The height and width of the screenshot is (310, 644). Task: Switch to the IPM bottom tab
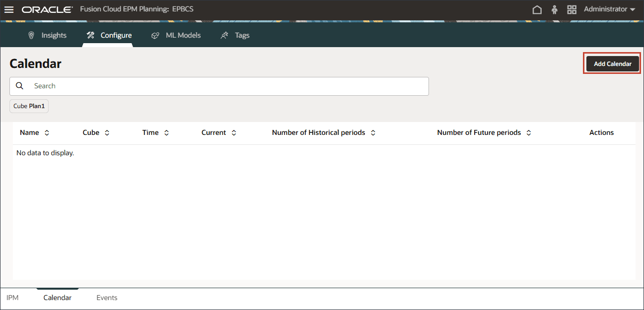tap(12, 298)
